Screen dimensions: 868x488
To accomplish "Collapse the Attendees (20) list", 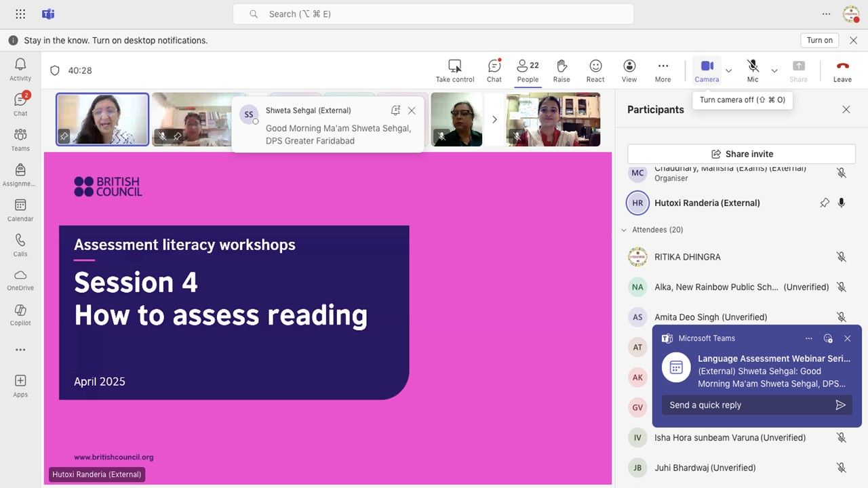I will [x=624, y=230].
